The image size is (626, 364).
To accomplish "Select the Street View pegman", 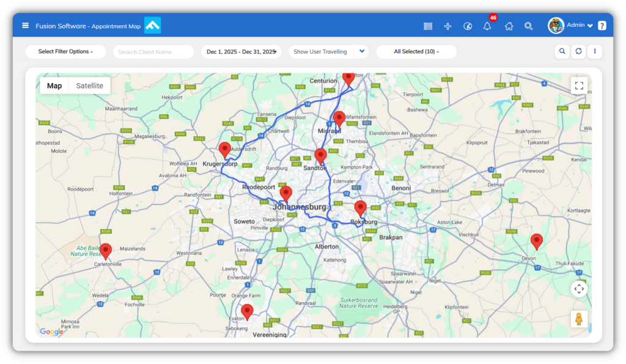I will point(579,319).
